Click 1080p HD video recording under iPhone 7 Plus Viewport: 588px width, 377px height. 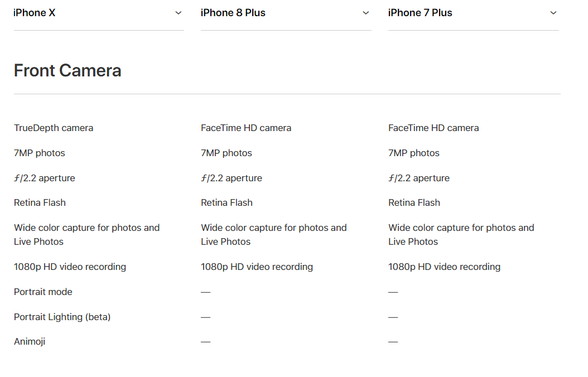coord(444,267)
